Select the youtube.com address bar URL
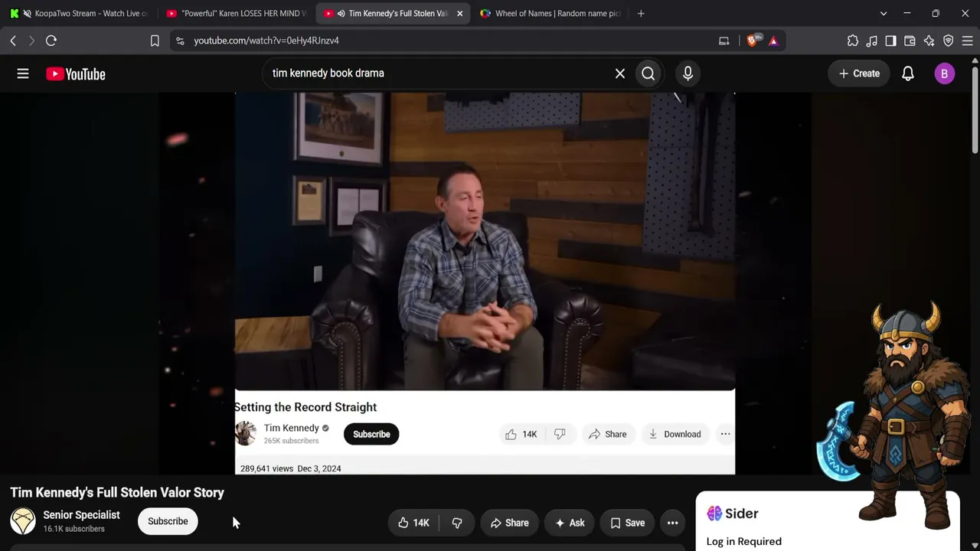The image size is (980, 551). pyautogui.click(x=266, y=41)
